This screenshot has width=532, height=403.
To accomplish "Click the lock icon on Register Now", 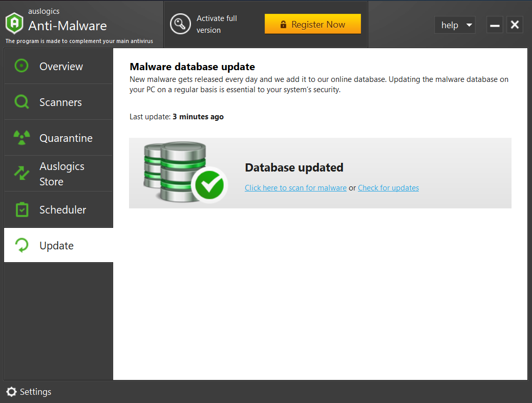I will pyautogui.click(x=283, y=25).
